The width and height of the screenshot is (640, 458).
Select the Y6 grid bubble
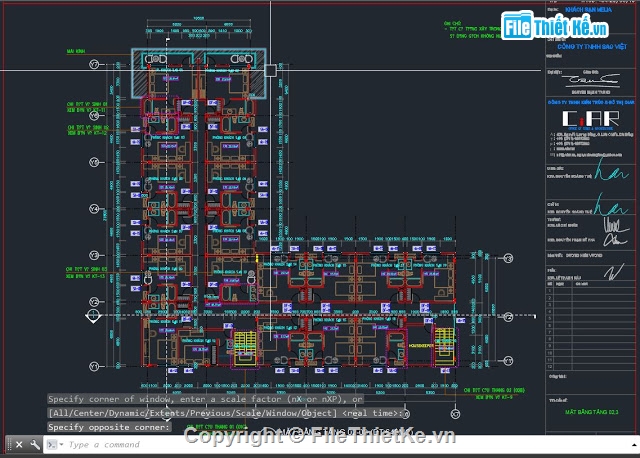pos(94,116)
